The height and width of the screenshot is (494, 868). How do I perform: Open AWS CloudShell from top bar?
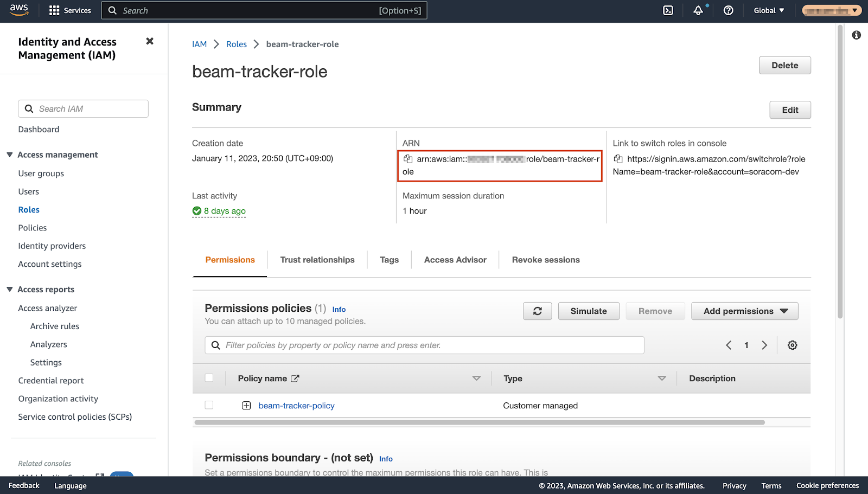coord(668,10)
